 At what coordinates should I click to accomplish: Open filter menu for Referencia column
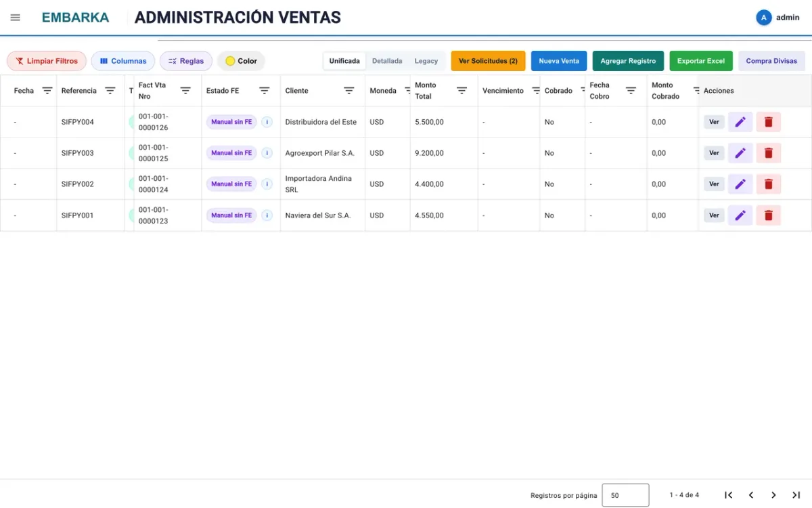click(110, 91)
